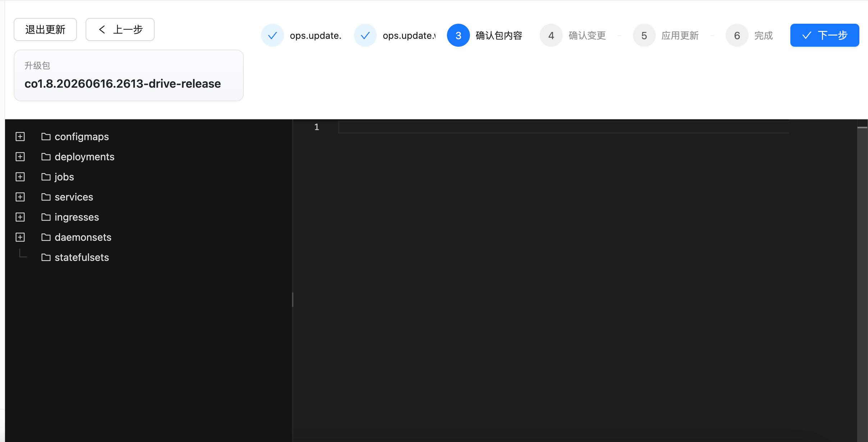
Task: Click the 升级包 label
Action: (x=37, y=65)
